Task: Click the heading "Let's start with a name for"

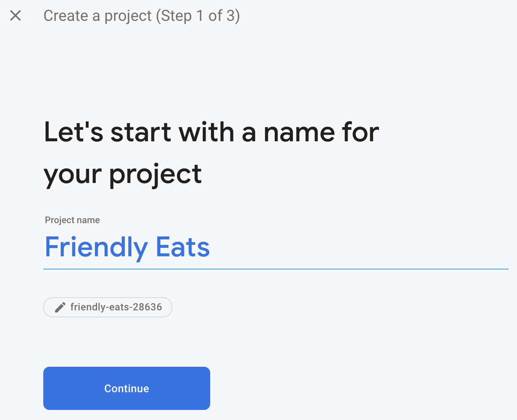Action: 211,132
